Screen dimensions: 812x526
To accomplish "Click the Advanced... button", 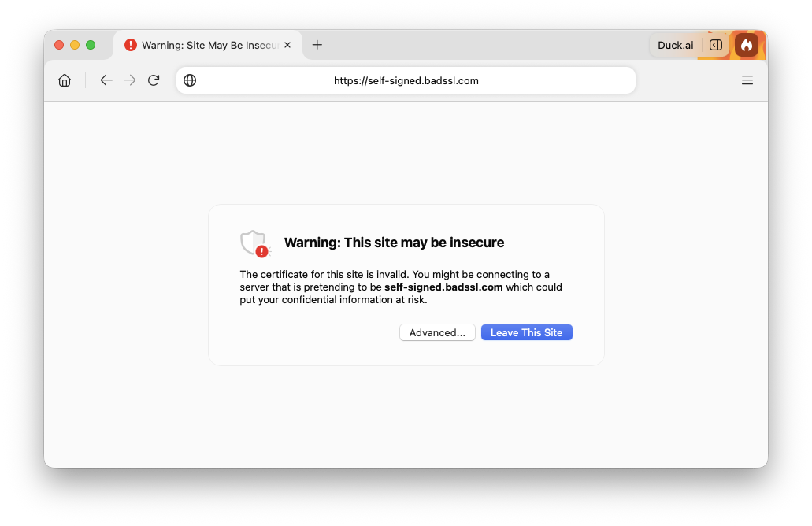I will point(437,332).
